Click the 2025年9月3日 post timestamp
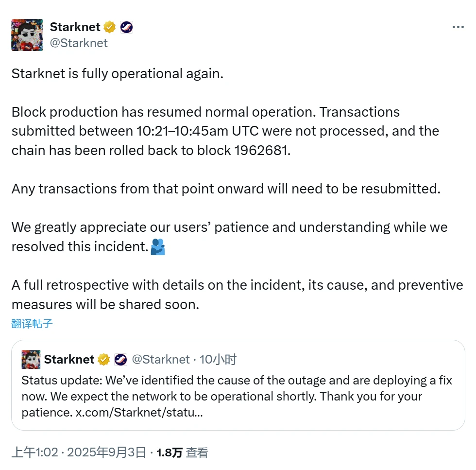 pos(106,452)
